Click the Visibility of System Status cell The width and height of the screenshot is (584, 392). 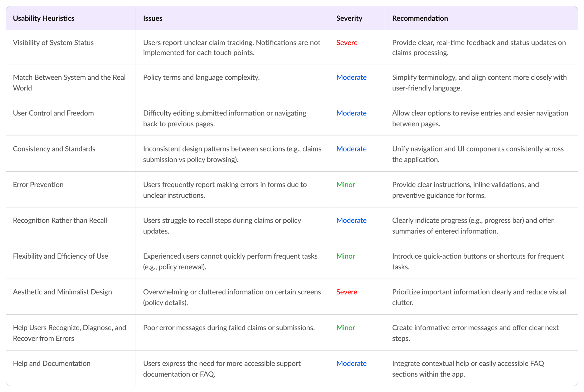(53, 43)
